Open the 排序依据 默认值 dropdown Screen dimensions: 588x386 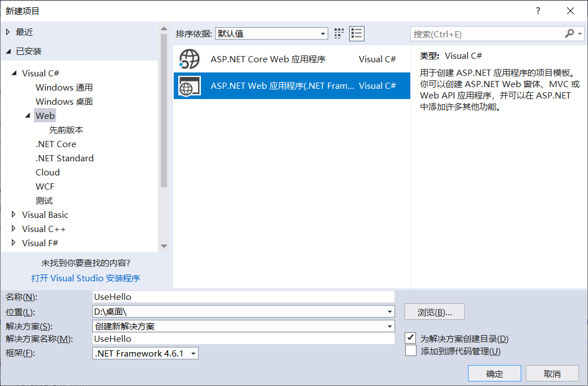click(272, 33)
